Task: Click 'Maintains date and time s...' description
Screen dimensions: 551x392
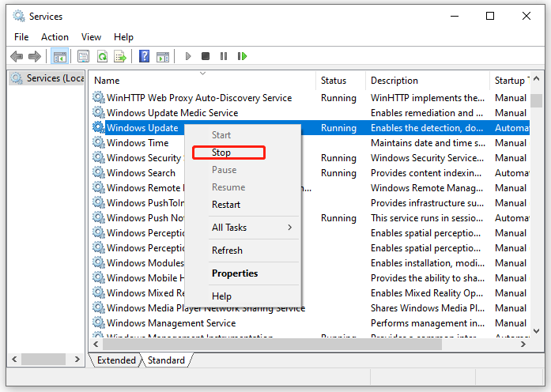Action: pyautogui.click(x=428, y=143)
